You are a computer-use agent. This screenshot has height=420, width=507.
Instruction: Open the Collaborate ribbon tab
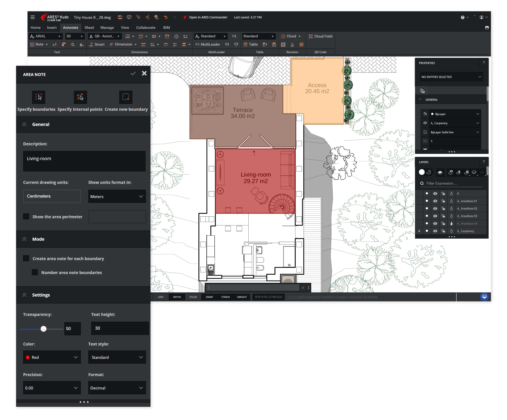pos(146,28)
